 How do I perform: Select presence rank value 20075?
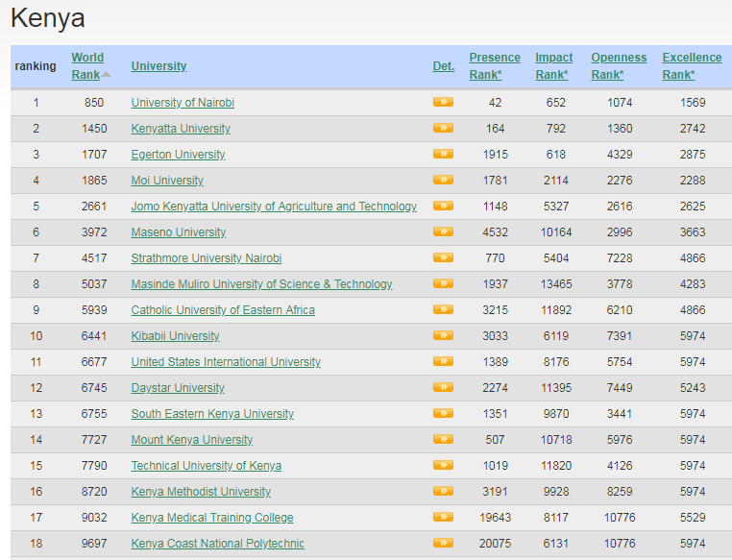[495, 544]
